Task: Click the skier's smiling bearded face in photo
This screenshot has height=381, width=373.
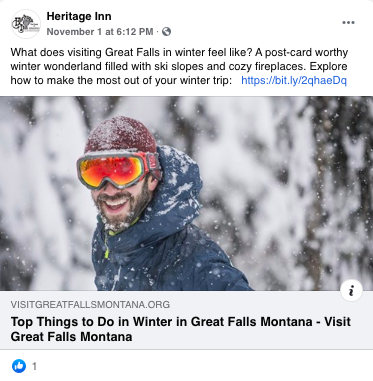Action: pyautogui.click(x=122, y=203)
